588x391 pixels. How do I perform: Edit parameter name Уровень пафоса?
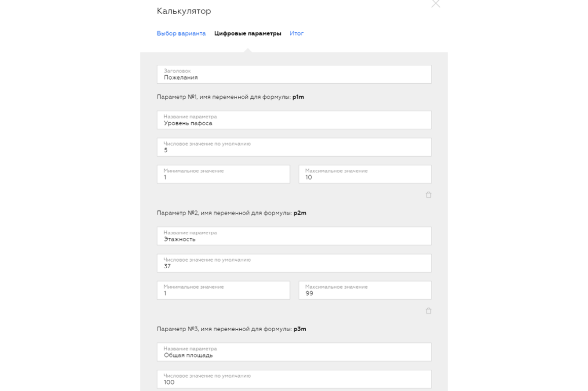(x=294, y=120)
